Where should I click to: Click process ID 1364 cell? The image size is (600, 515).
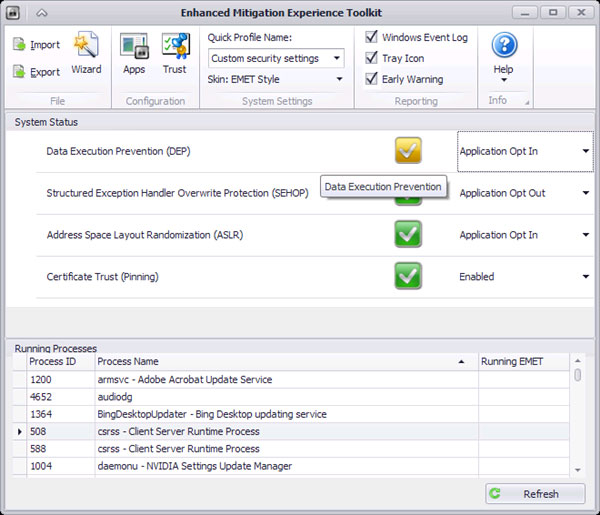tap(60, 414)
